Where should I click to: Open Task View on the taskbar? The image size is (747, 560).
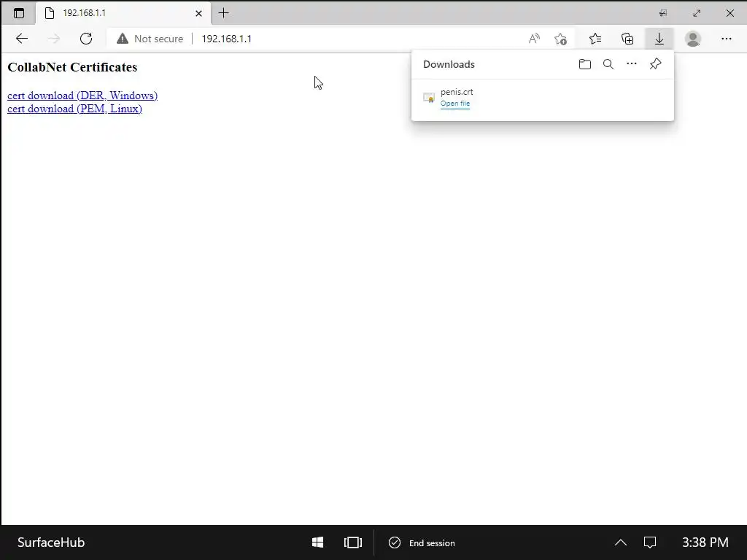pyautogui.click(x=353, y=542)
